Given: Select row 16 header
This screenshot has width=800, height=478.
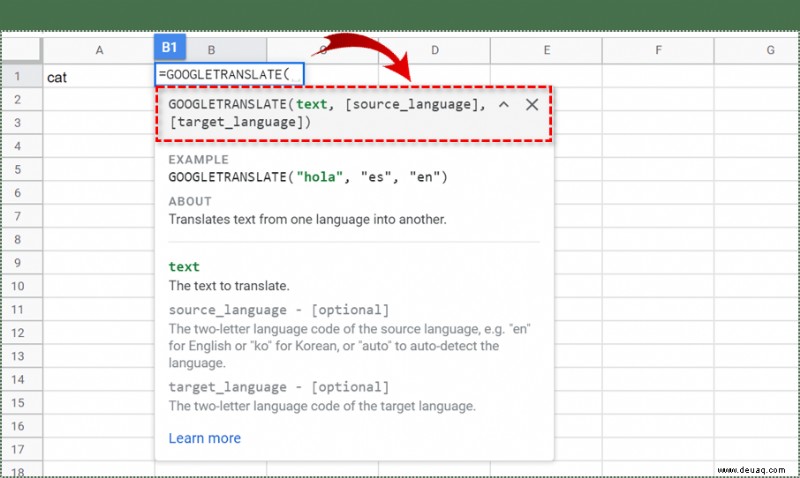Looking at the screenshot, I should click(21, 426).
